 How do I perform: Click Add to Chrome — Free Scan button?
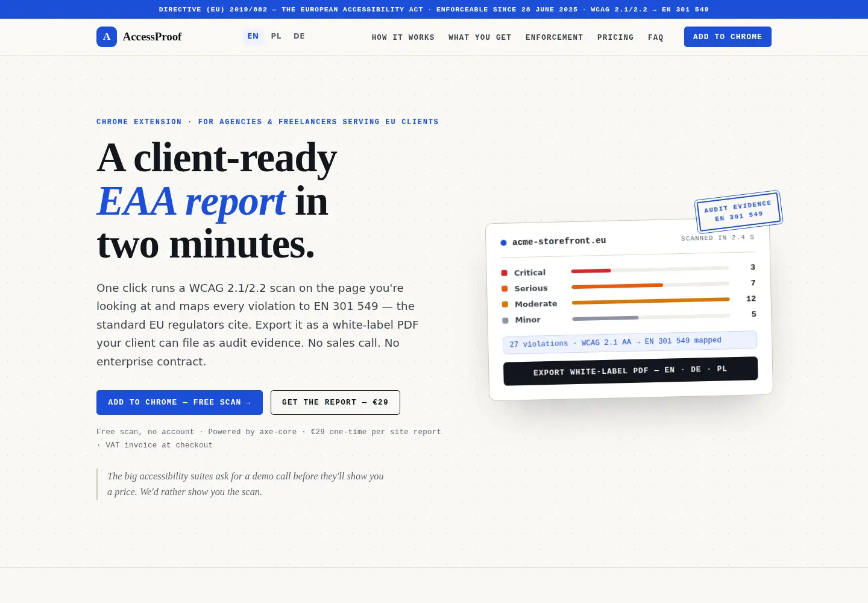(180, 402)
